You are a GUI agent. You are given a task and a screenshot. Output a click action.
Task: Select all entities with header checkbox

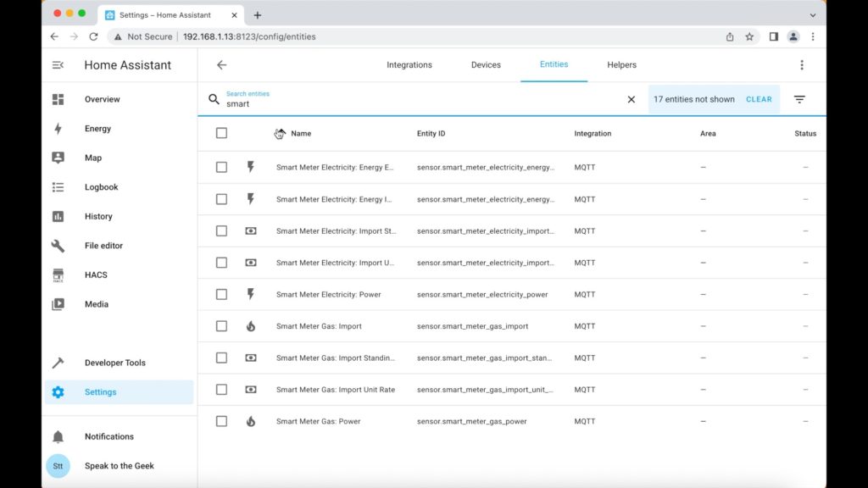click(x=221, y=133)
